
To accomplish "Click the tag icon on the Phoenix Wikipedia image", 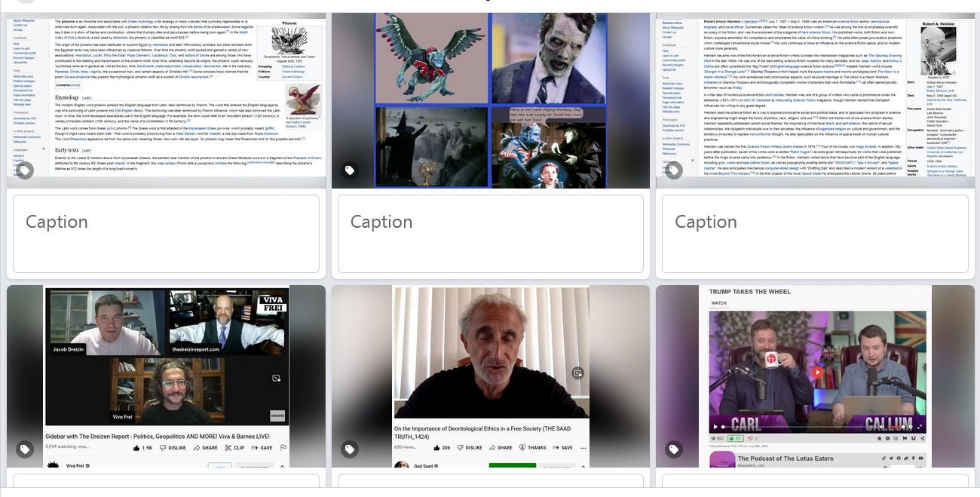I will point(25,170).
